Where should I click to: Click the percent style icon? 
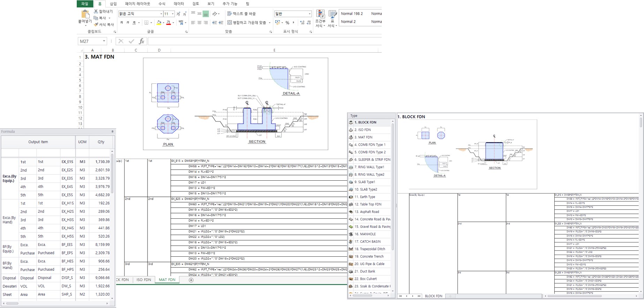(x=287, y=23)
